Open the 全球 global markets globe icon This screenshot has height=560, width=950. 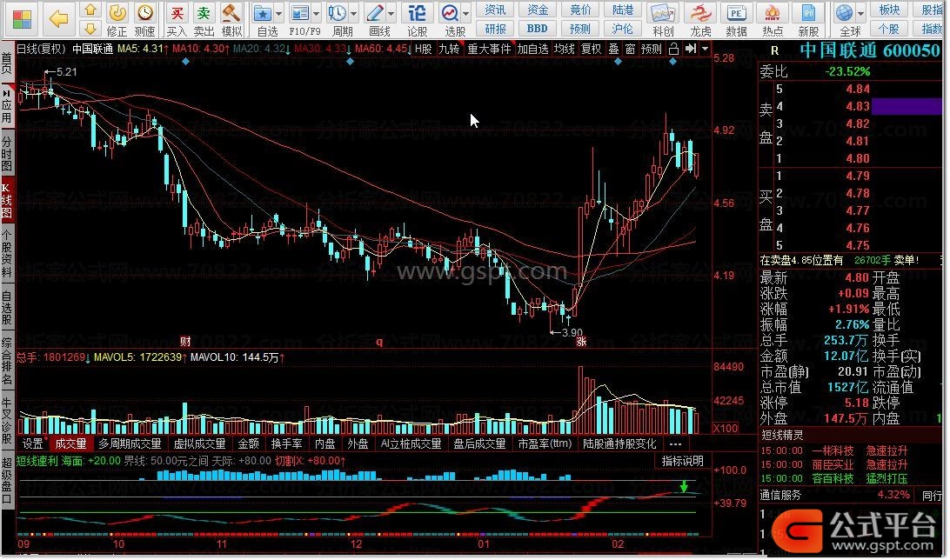[x=846, y=19]
